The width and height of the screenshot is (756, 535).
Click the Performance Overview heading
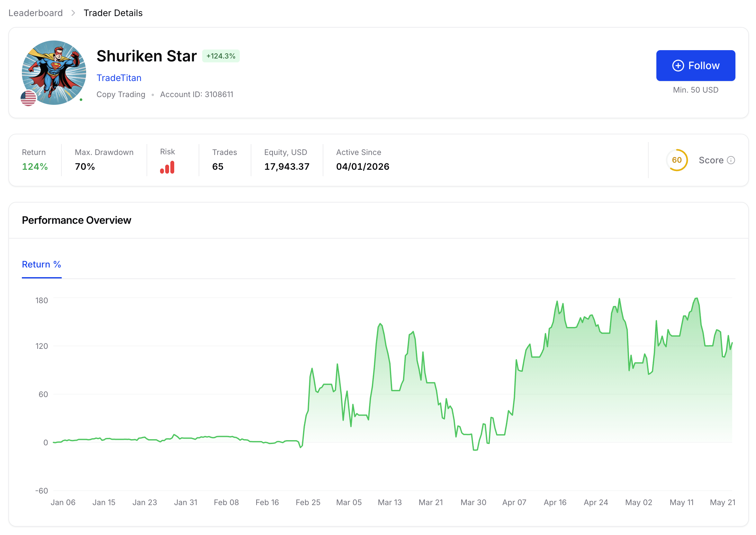(x=76, y=220)
